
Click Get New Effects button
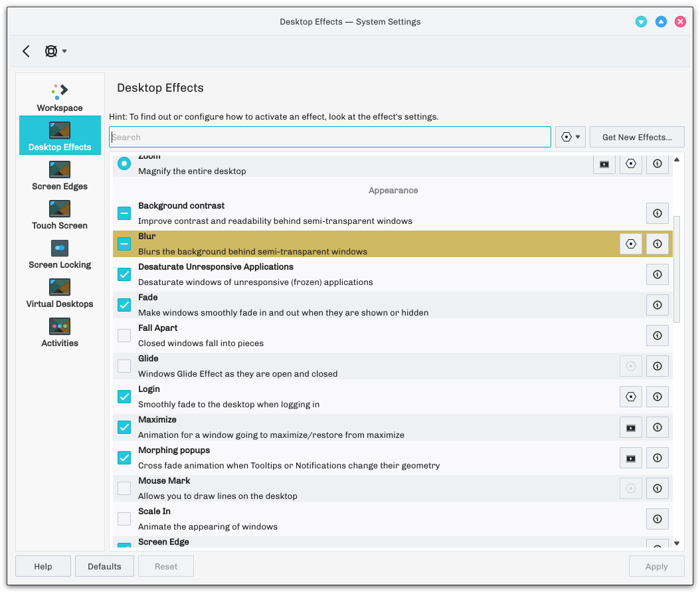coord(637,137)
